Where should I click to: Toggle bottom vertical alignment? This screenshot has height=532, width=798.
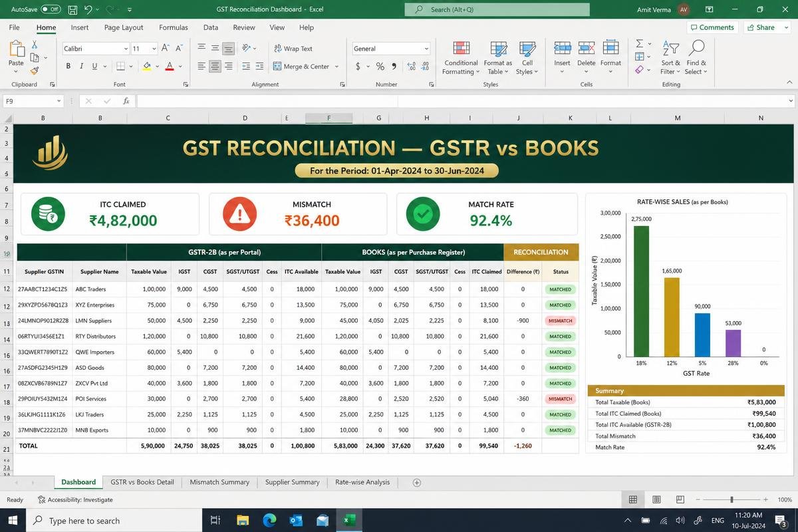point(228,49)
